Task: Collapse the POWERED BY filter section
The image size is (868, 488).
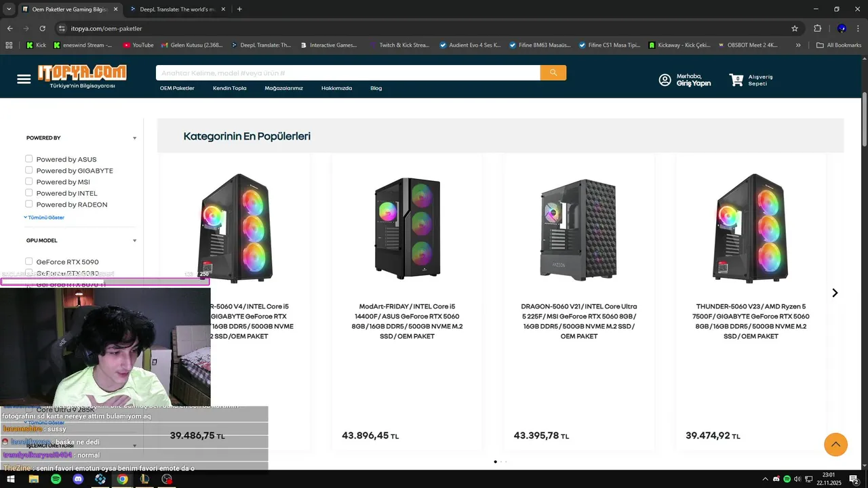Action: pos(134,138)
